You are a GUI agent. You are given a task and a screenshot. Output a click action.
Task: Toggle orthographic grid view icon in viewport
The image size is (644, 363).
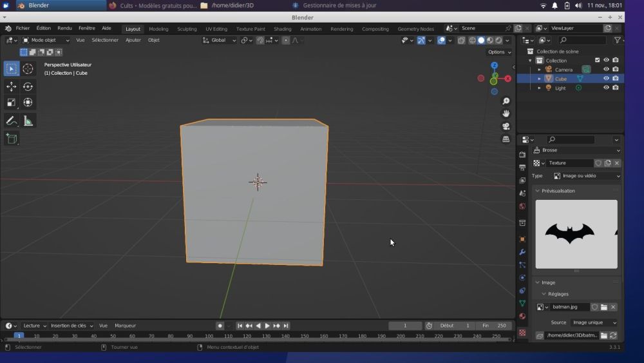pos(506,139)
